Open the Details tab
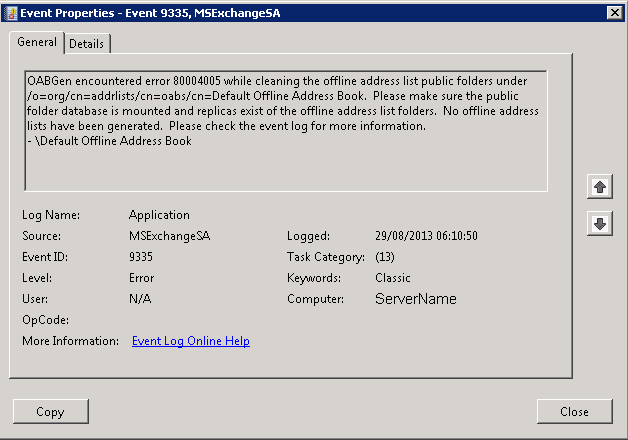 pyautogui.click(x=87, y=44)
